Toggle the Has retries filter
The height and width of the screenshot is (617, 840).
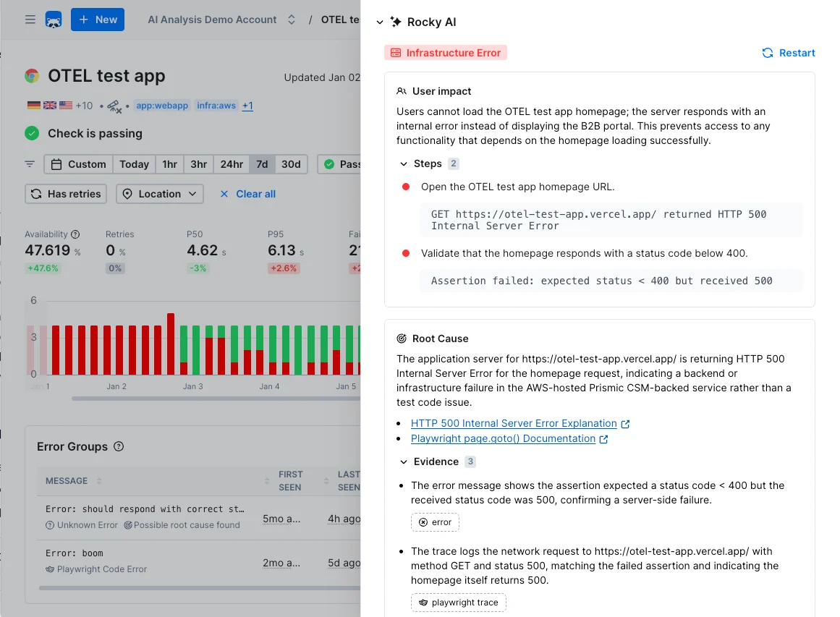coord(66,194)
